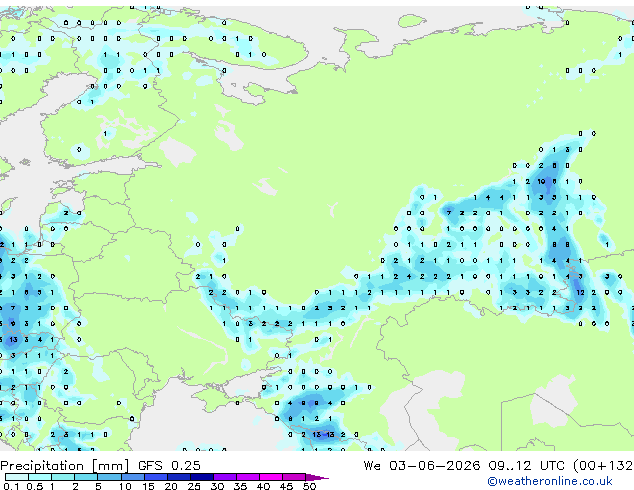Click the legend label '0.1'
Viewport: 634px width, 490px height.
click(11, 486)
